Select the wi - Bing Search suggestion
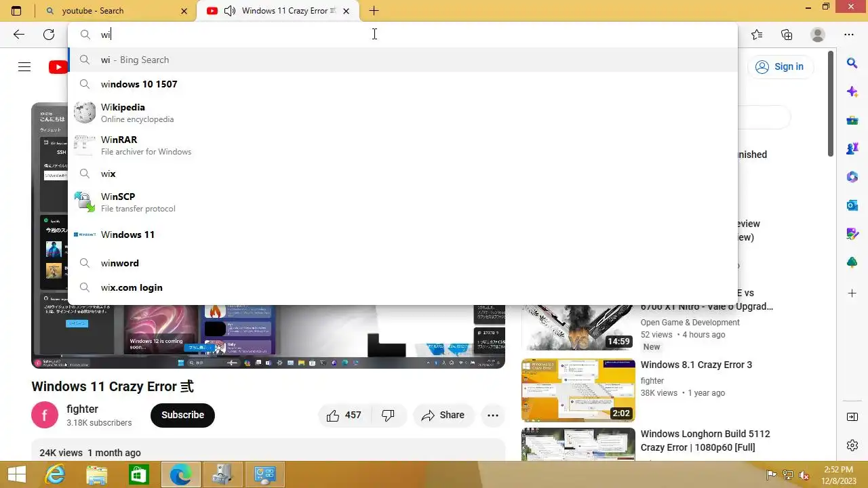Screen dimensions: 868x488 coord(403,60)
